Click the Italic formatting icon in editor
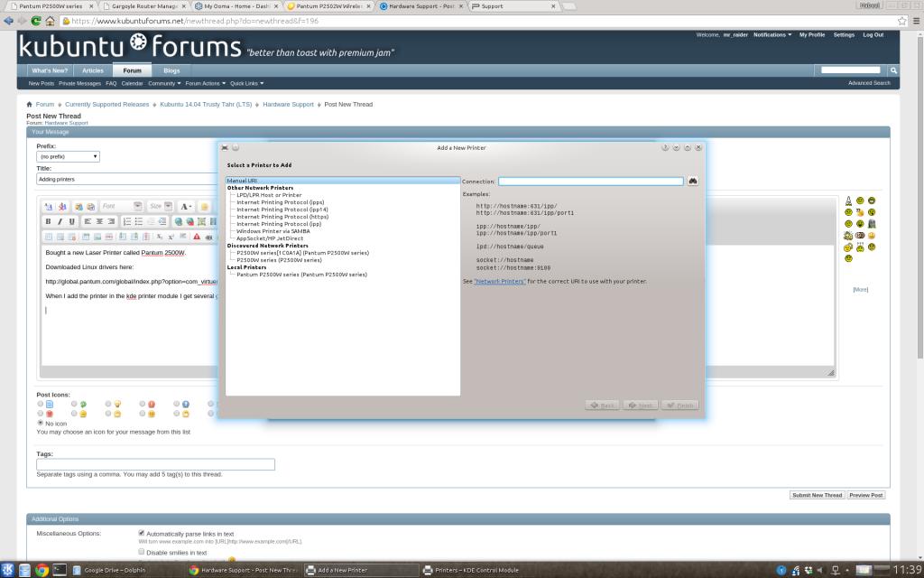 (x=60, y=221)
